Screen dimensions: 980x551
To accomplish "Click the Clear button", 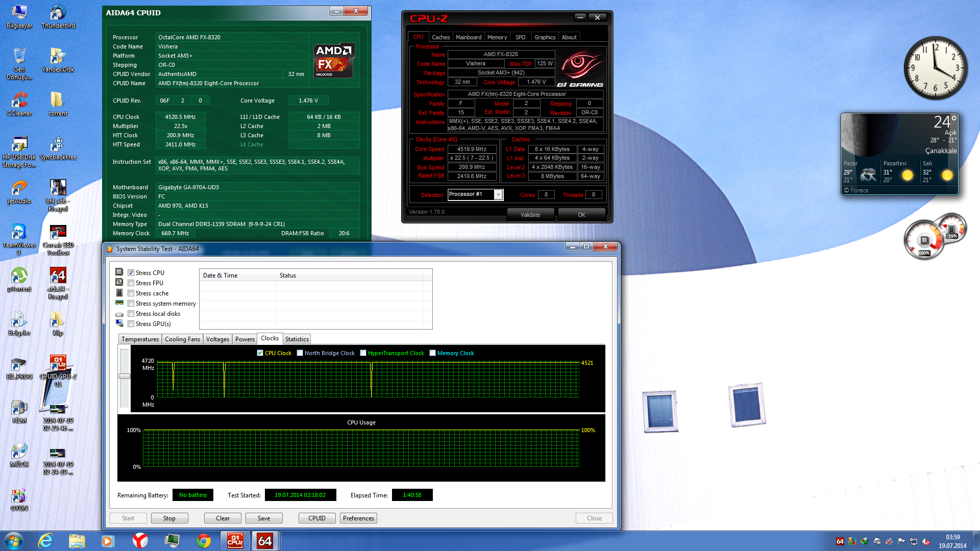I will 223,518.
